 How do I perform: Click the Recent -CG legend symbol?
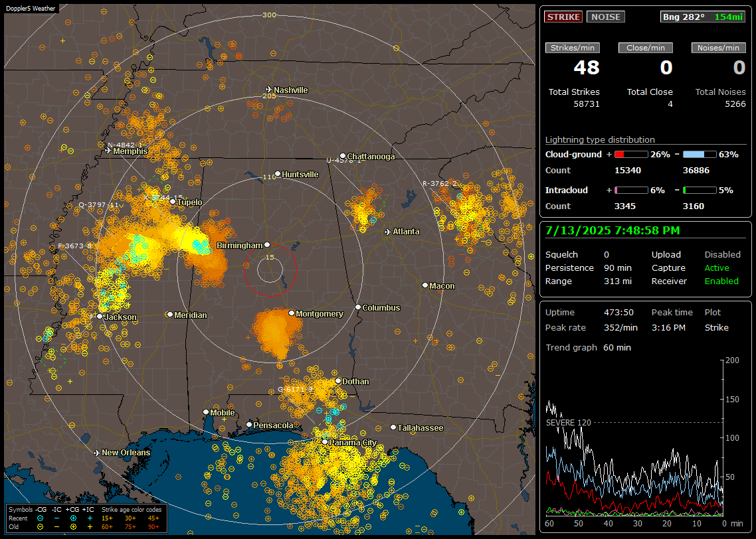[x=41, y=518]
